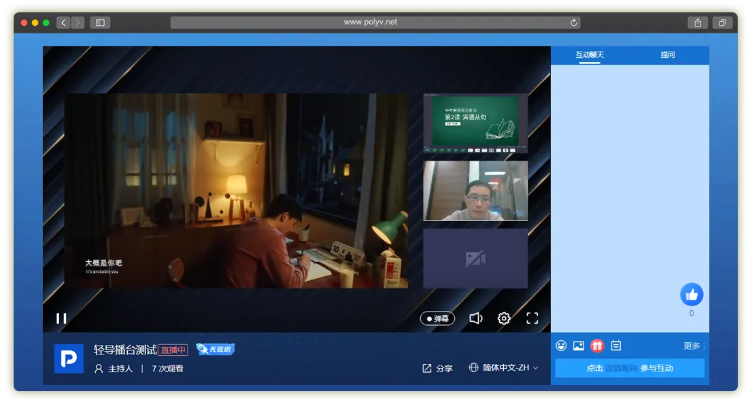Image resolution: width=748 pixels, height=400 pixels.
Task: Select the slide presentation thumbnail
Action: point(475,124)
